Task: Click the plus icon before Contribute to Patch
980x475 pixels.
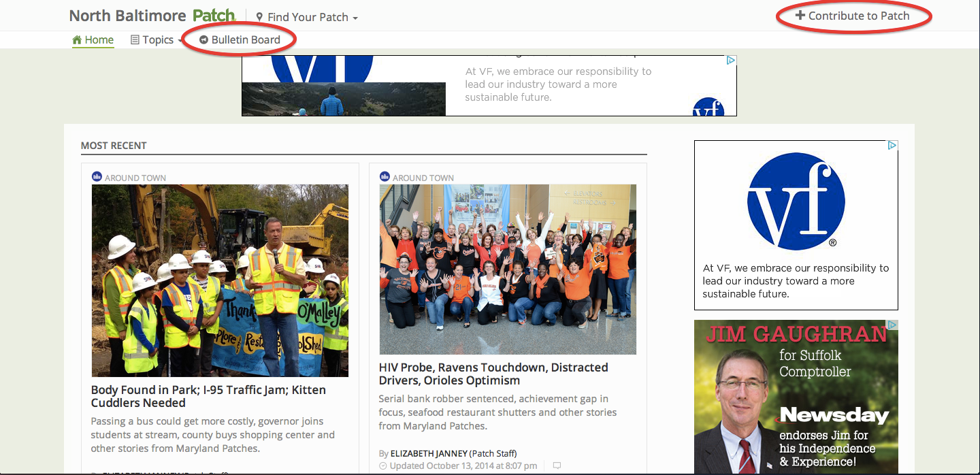Action: (x=800, y=16)
